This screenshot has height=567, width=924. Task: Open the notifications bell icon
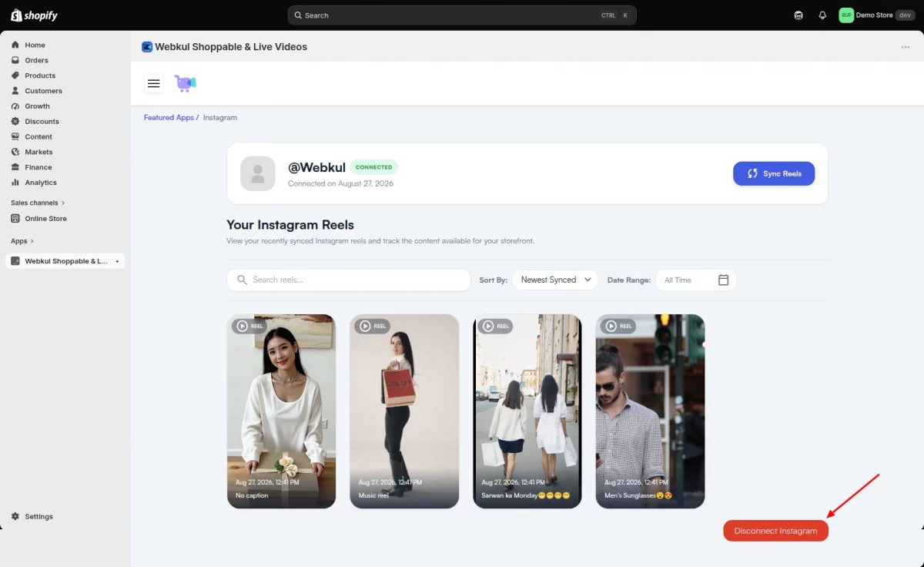822,15
